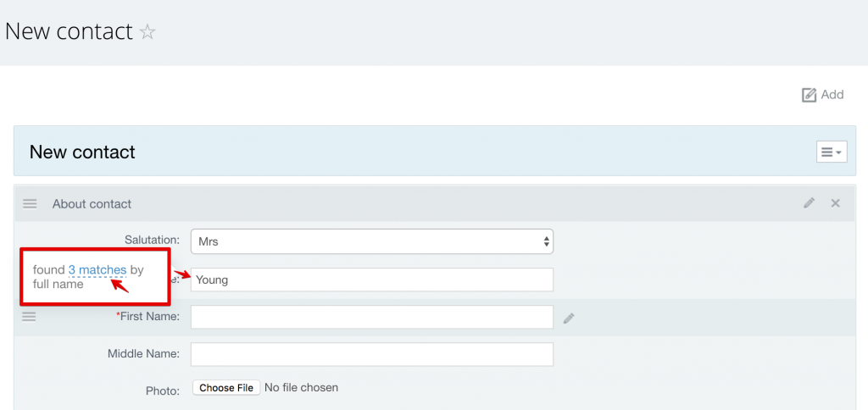Click the Add link text
868x410 pixels.
click(832, 95)
